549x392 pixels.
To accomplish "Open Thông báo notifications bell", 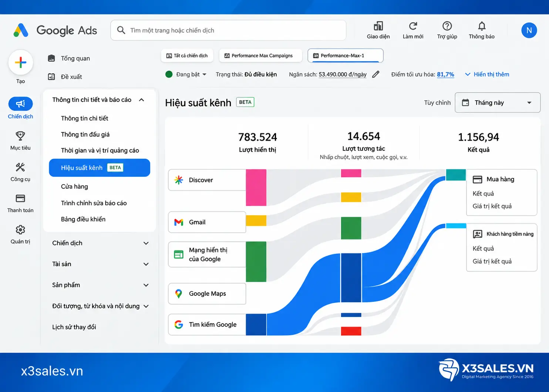I will pos(482,26).
